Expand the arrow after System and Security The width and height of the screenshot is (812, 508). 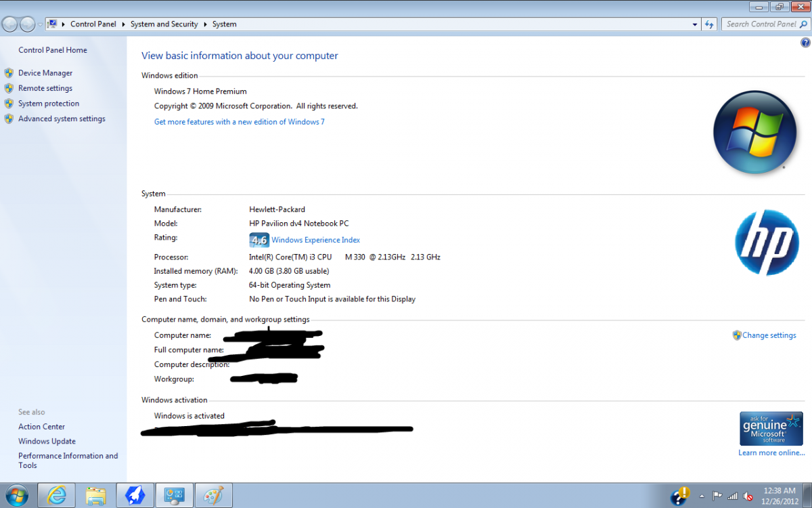(205, 24)
